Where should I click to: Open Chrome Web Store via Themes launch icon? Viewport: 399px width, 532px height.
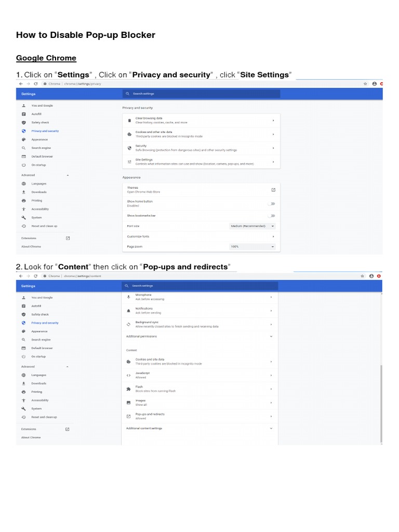[x=273, y=190]
